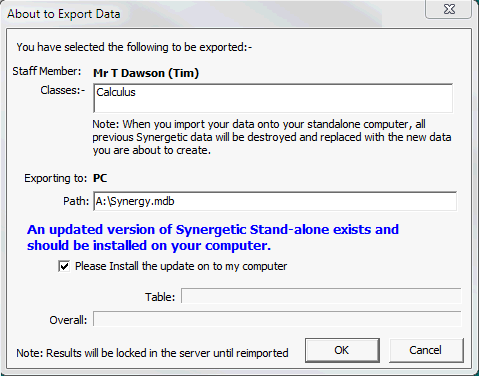Click the Exporting to PC value
479x376 pixels.
click(x=100, y=178)
